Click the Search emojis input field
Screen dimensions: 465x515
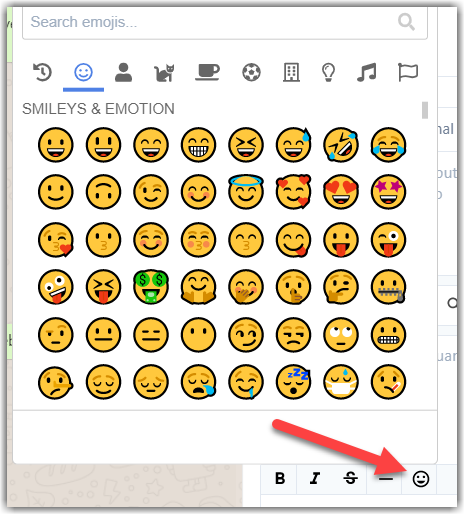coord(225,23)
